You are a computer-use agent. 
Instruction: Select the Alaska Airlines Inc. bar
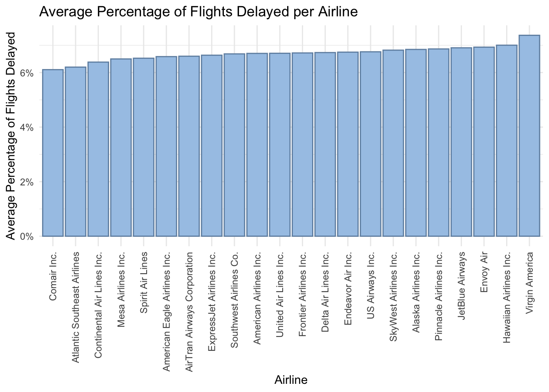pyautogui.click(x=416, y=143)
